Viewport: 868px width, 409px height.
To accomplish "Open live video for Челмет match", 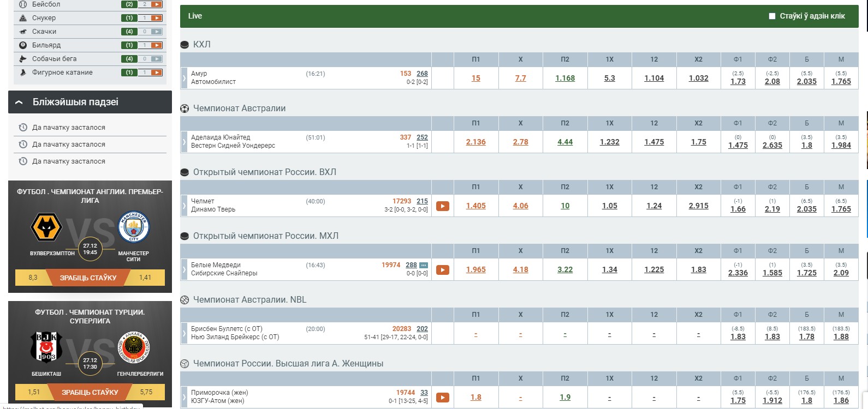I will (x=443, y=206).
